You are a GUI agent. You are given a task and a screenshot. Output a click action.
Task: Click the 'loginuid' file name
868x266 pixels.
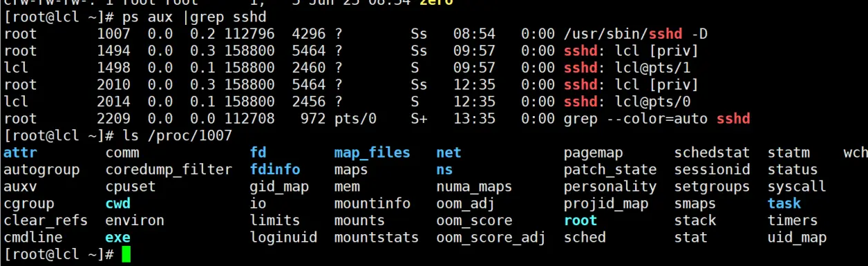pos(283,238)
